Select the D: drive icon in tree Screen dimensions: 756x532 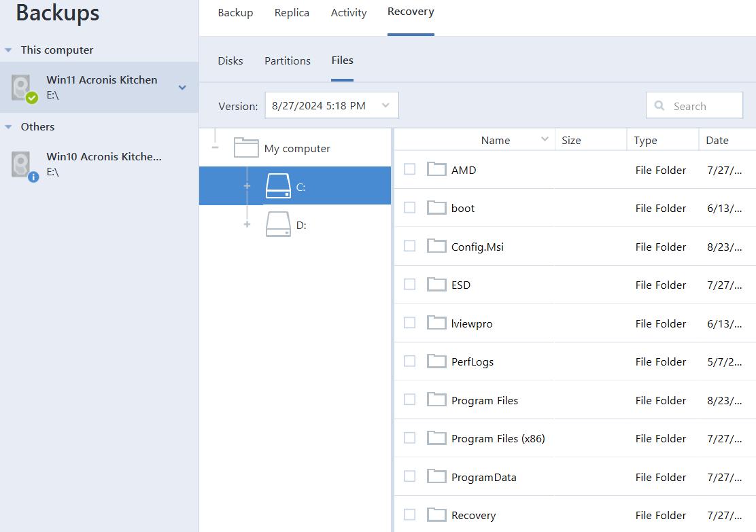click(278, 224)
